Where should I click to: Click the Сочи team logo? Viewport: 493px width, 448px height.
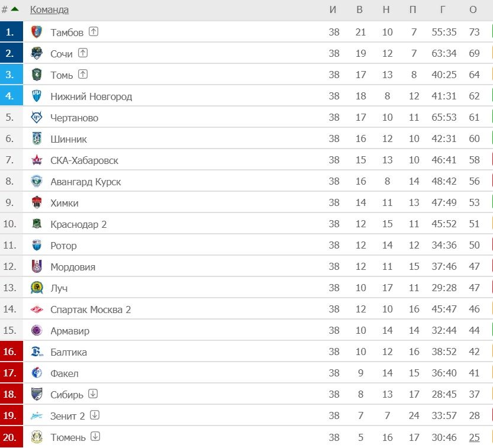37,53
